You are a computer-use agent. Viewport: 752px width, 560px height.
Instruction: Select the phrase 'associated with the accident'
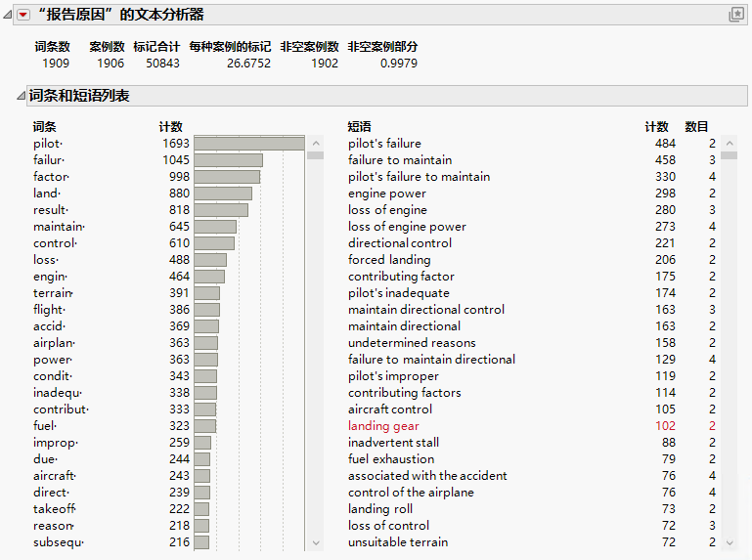tap(427, 476)
